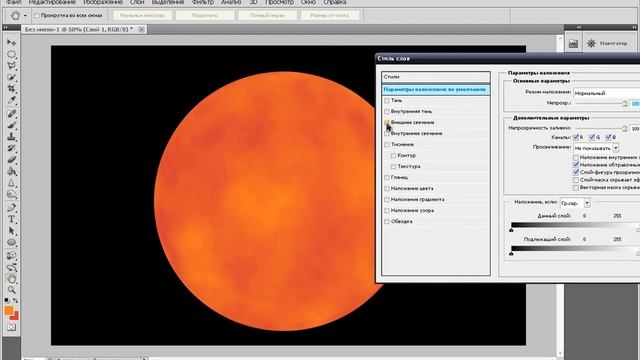Enable the Тиснение checkbox

pyautogui.click(x=387, y=144)
